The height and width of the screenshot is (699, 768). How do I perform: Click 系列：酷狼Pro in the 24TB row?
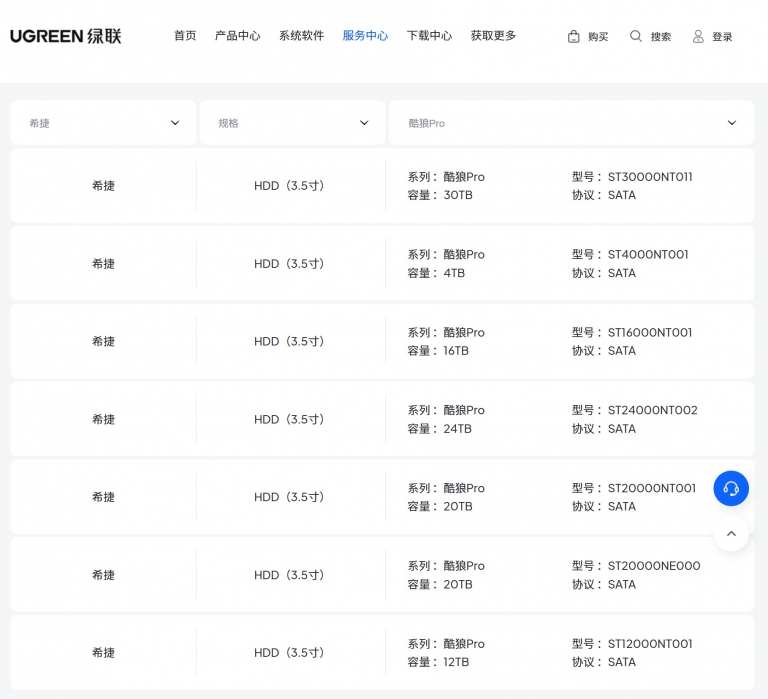click(x=446, y=410)
